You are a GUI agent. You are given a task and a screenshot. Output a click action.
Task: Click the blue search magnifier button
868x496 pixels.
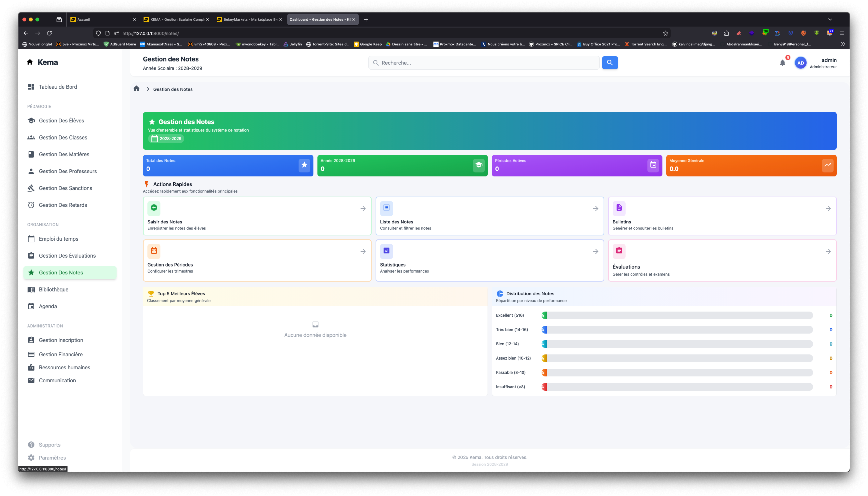coord(609,63)
